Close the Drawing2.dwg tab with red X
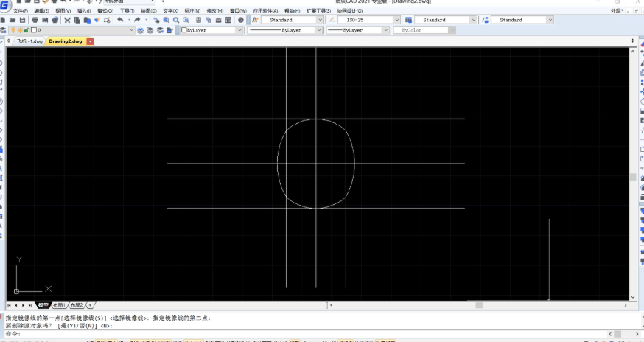The image size is (644, 342). [90, 41]
